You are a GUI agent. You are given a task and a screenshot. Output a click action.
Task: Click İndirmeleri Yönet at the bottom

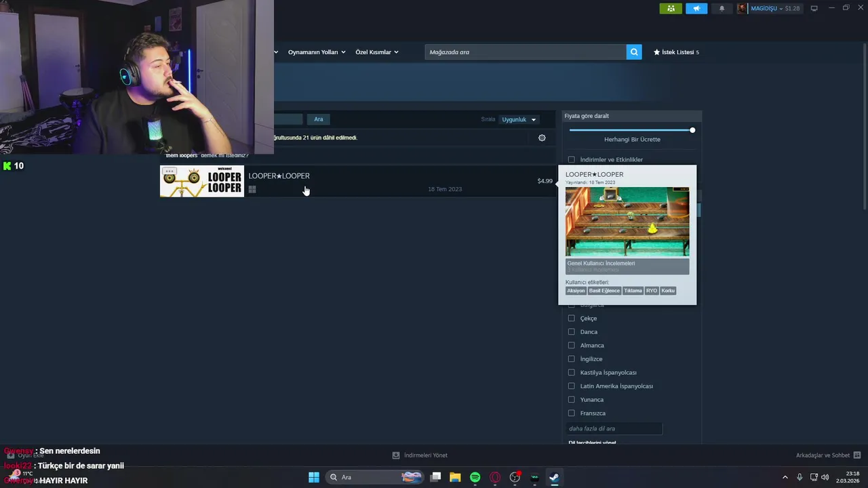[x=426, y=455]
